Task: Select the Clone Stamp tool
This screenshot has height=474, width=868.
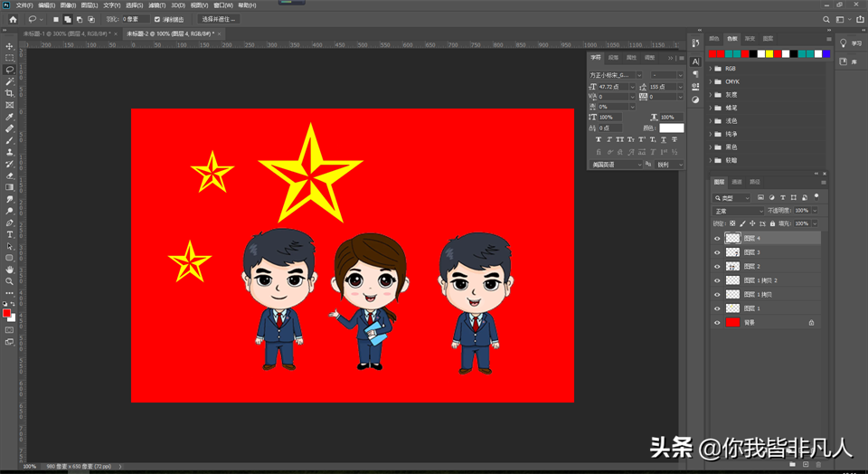Action: (9, 152)
